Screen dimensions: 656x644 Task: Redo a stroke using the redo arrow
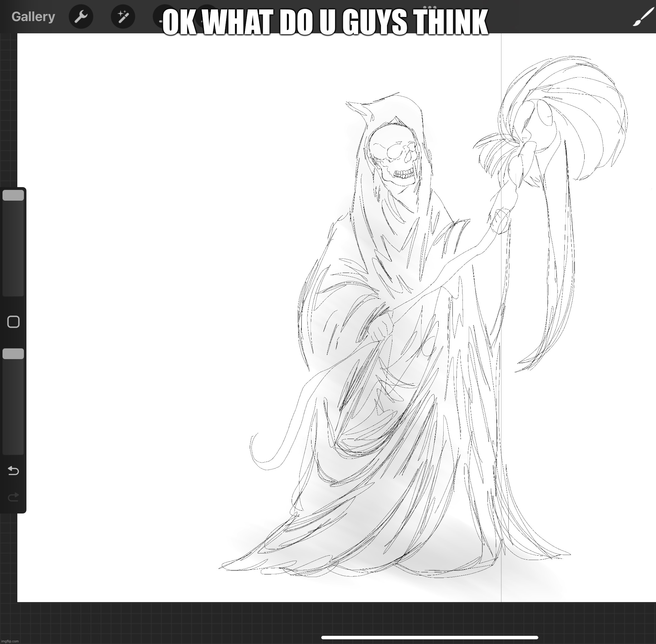point(13,497)
